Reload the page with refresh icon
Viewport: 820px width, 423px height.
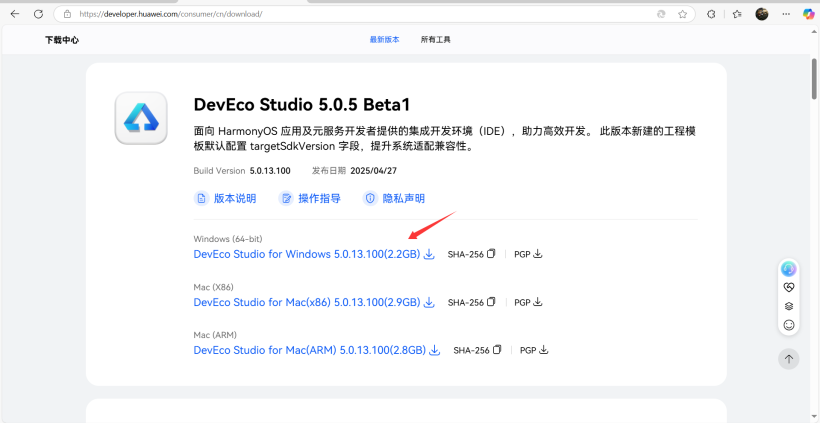(38, 14)
